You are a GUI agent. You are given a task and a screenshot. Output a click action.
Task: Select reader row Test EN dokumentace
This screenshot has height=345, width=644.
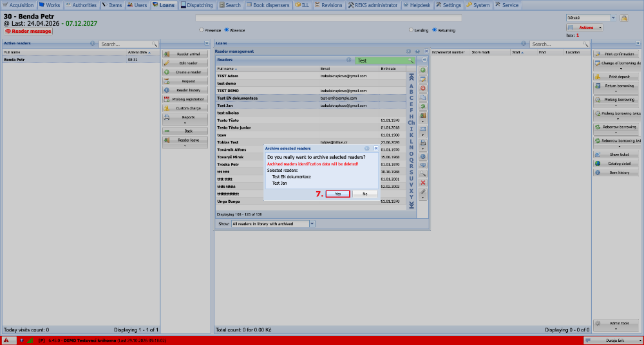tap(310, 98)
